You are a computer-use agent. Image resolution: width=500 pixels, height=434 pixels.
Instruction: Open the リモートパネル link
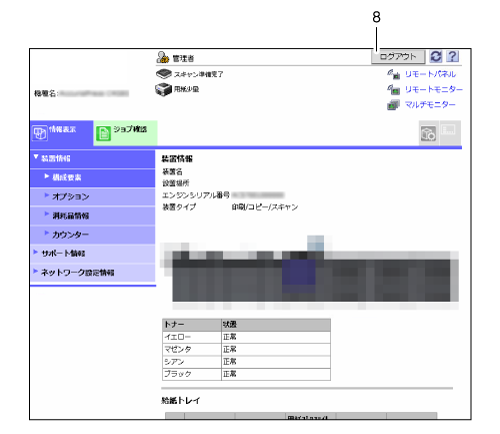(430, 74)
